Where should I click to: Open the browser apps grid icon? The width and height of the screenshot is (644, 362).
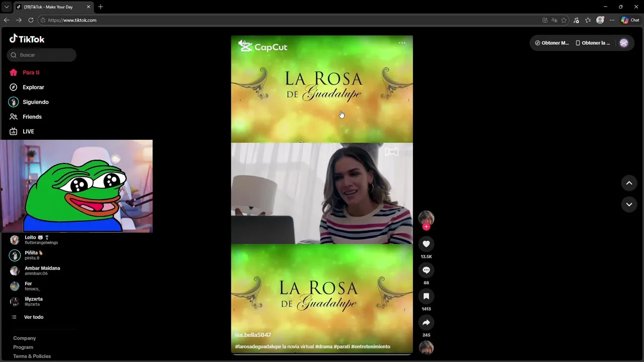(x=545, y=20)
